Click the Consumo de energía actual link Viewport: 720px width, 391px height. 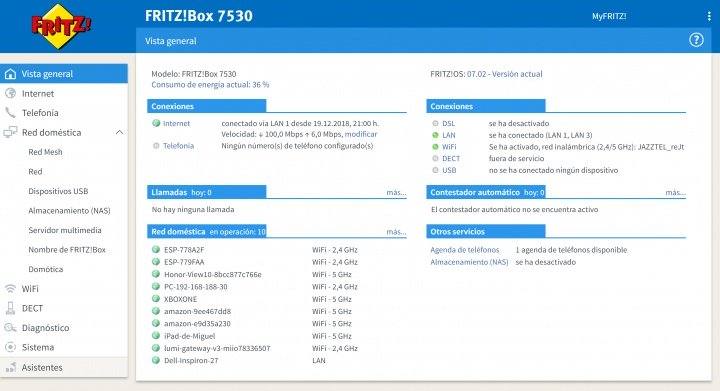click(x=210, y=84)
